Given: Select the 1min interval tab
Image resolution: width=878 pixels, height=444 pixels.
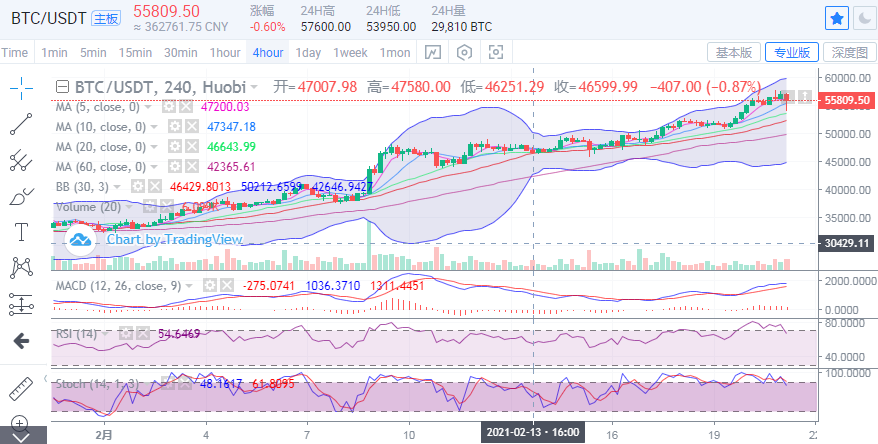Looking at the screenshot, I should click(x=54, y=53).
